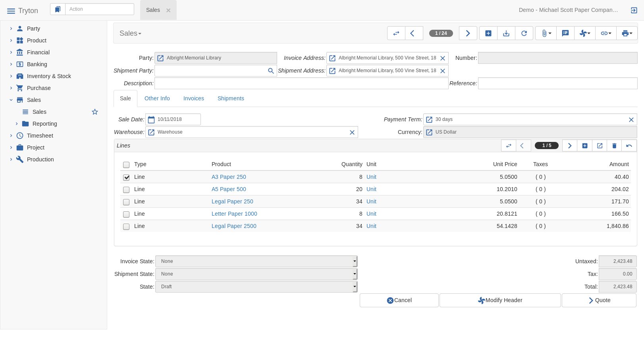Expand the Inventory & Stock tree node
This screenshot has height=337, width=644.
11,76
